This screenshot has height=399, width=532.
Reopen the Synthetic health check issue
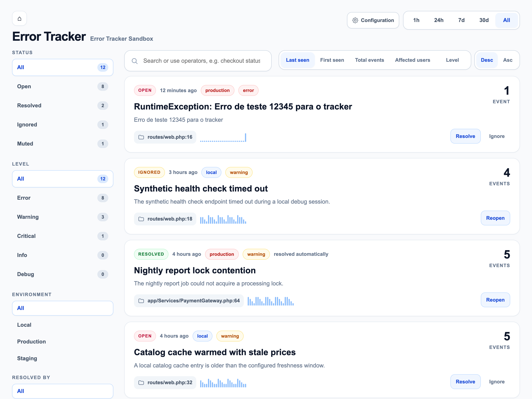pos(495,218)
